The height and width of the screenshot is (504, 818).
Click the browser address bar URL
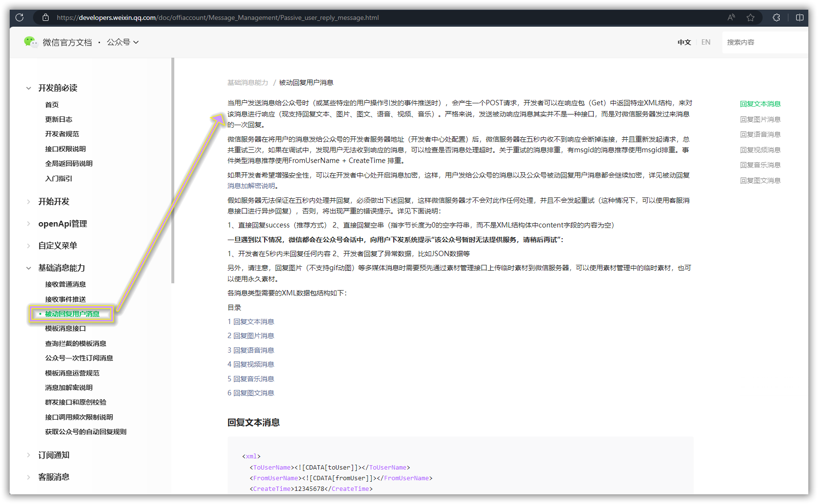[x=217, y=17]
